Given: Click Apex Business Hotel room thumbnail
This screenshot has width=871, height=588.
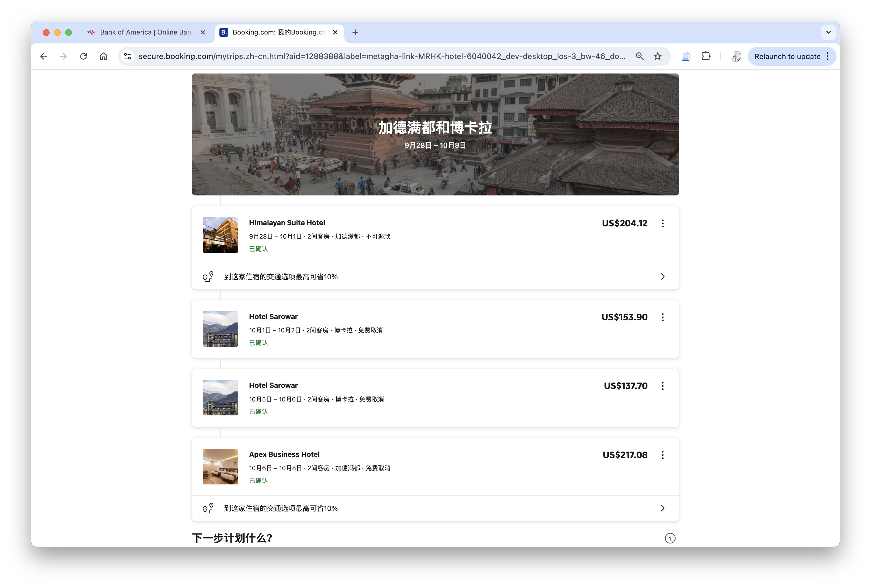Looking at the screenshot, I should coord(220,467).
